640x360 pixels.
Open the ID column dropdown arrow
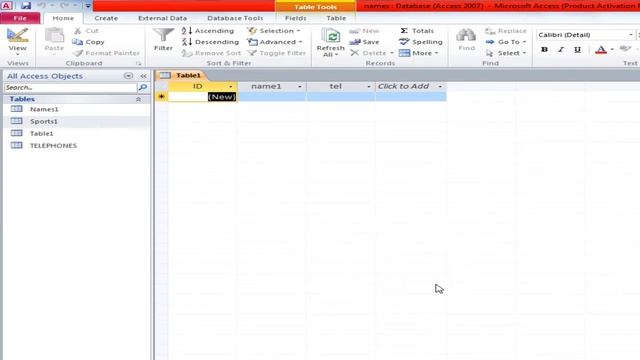coord(231,87)
